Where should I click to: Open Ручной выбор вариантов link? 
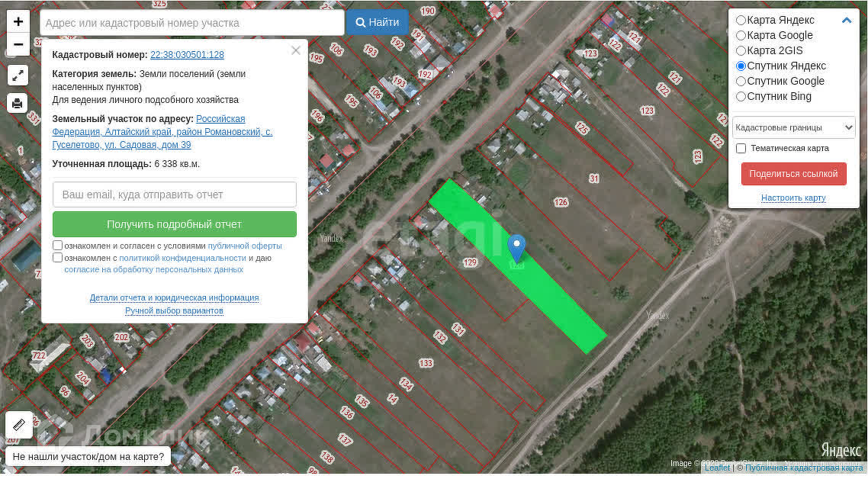click(175, 310)
